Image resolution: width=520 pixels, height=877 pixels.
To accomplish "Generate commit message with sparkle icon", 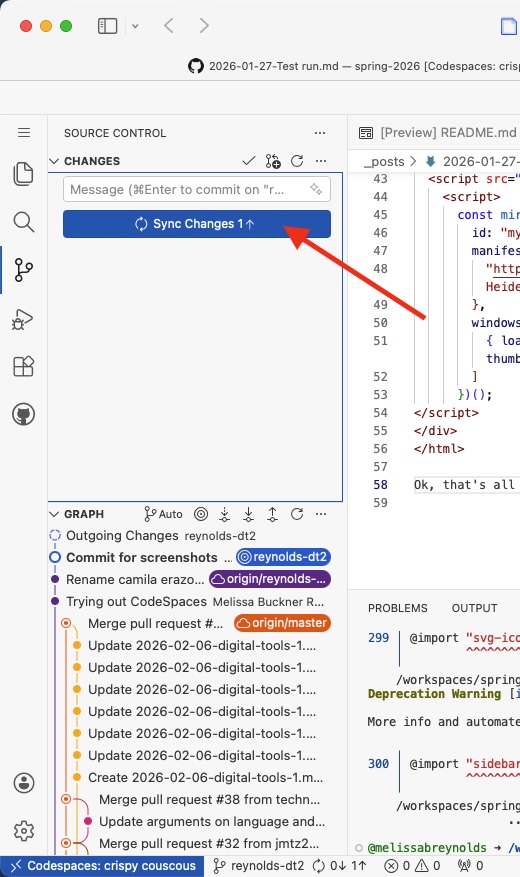I will click(316, 189).
